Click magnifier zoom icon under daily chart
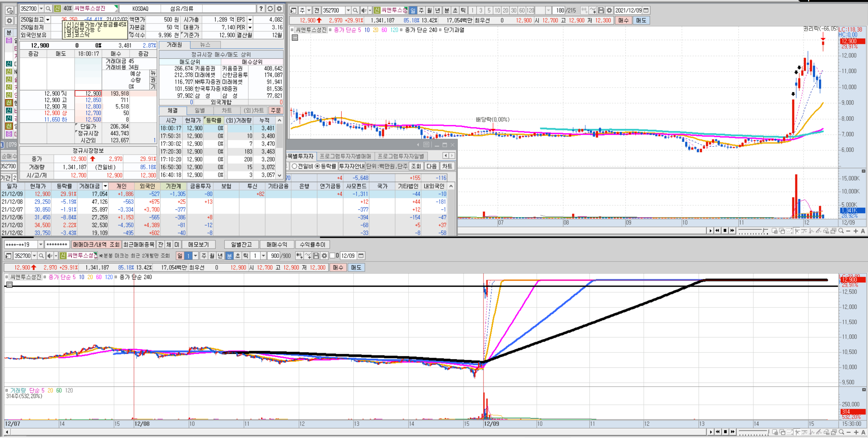The image size is (868, 438). click(x=841, y=231)
